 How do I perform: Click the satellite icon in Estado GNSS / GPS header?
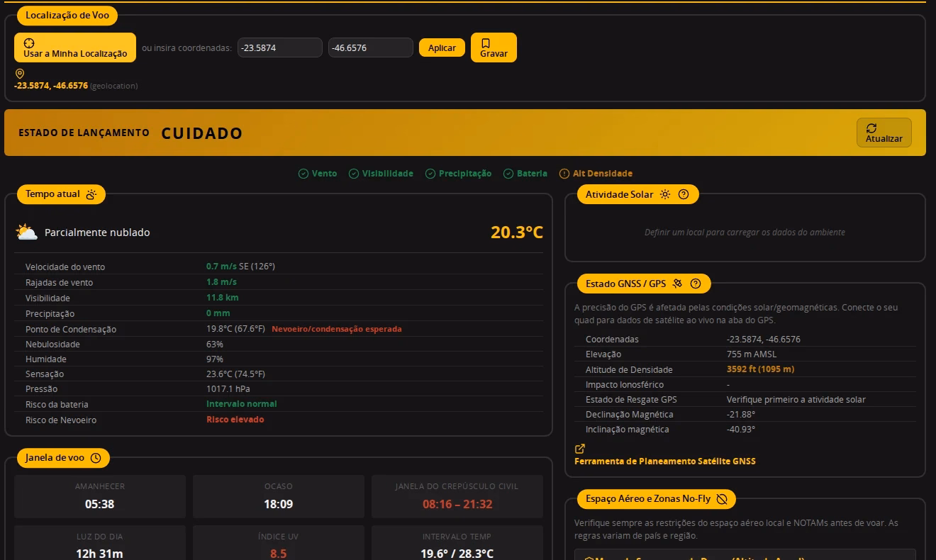click(x=677, y=284)
